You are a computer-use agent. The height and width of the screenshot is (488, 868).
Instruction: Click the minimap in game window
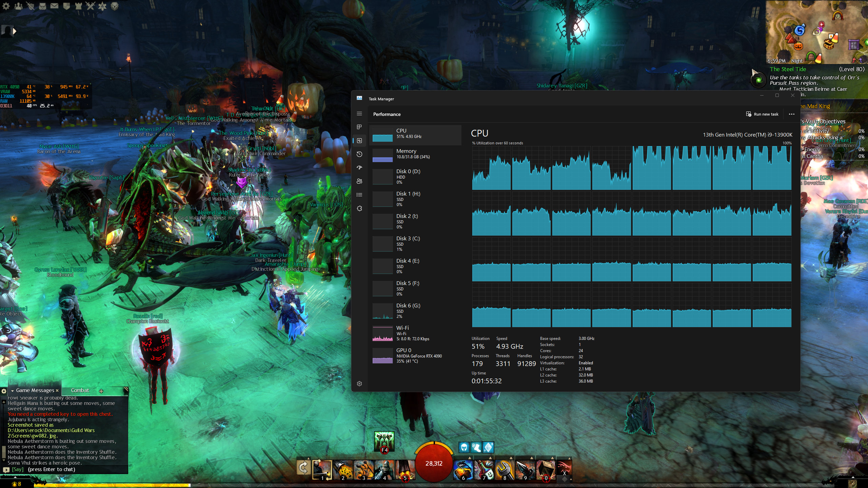[817, 32]
